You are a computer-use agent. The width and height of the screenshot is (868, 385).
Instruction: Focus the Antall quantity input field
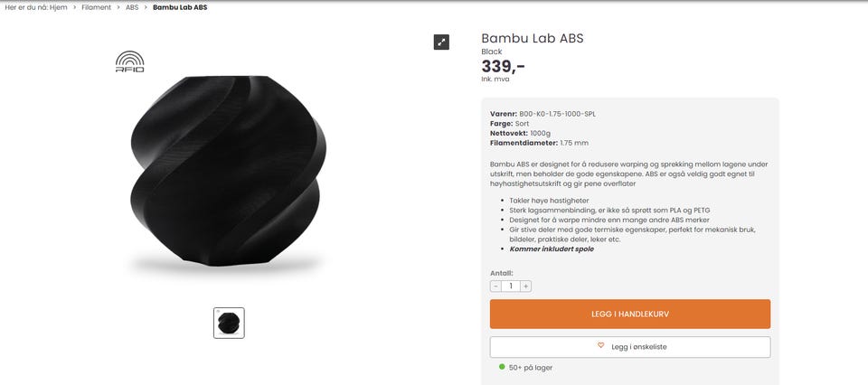[x=511, y=286]
